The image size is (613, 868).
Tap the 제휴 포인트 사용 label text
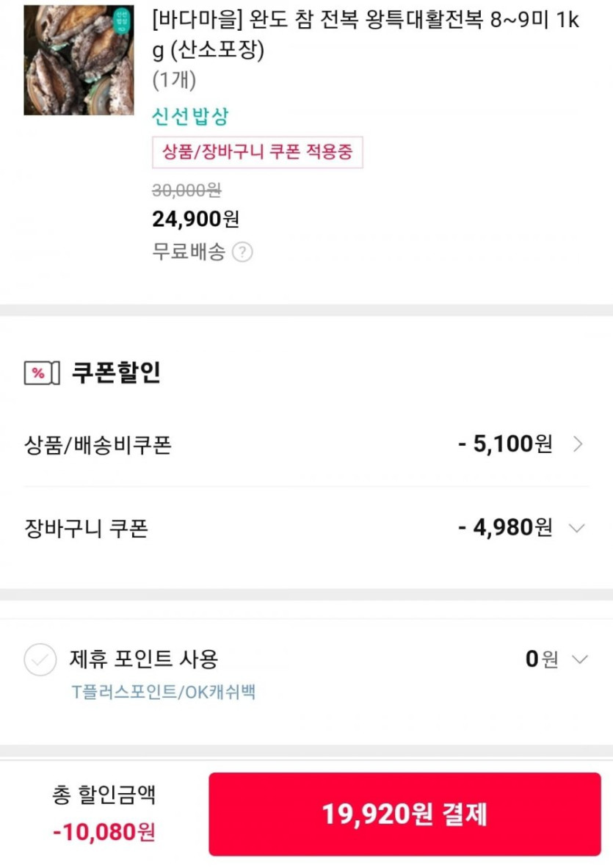click(x=144, y=659)
